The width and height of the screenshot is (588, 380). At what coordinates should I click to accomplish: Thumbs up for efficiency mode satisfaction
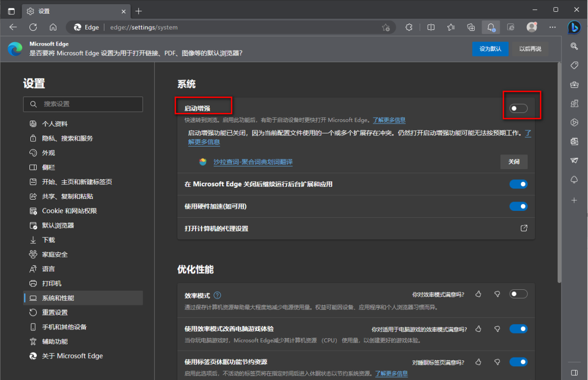pos(478,294)
